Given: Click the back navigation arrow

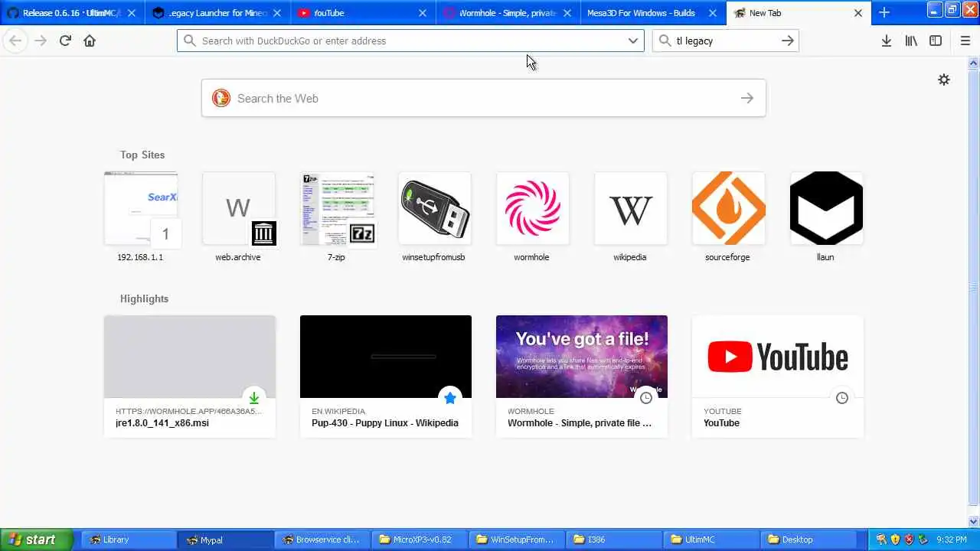Looking at the screenshot, I should (15, 41).
